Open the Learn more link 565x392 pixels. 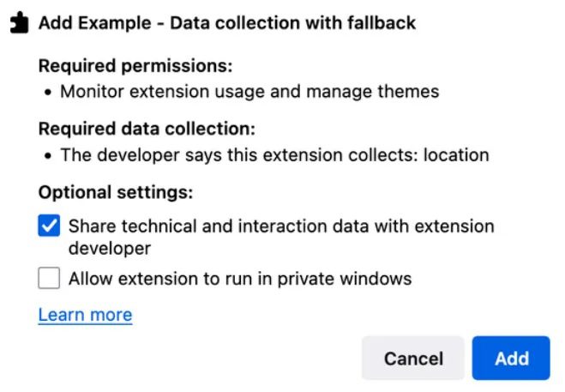click(x=85, y=315)
